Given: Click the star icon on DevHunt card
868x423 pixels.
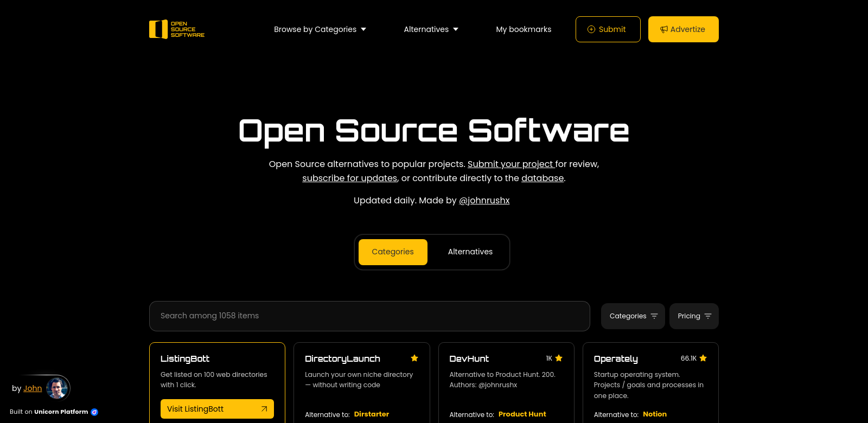Looking at the screenshot, I should 559,358.
